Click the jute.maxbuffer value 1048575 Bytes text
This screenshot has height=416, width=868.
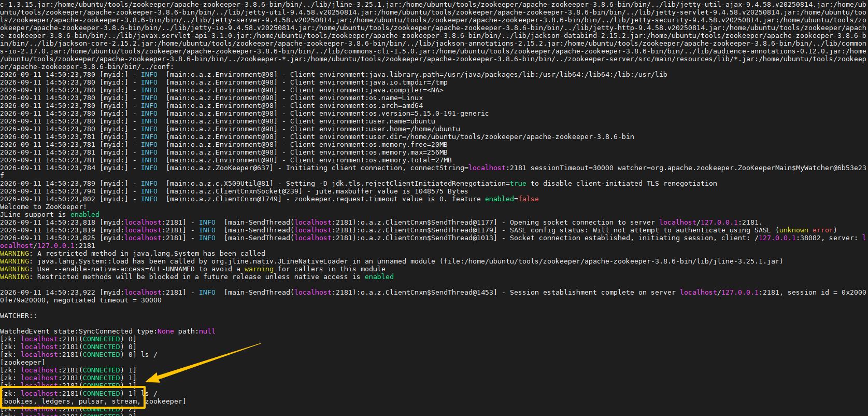392,191
